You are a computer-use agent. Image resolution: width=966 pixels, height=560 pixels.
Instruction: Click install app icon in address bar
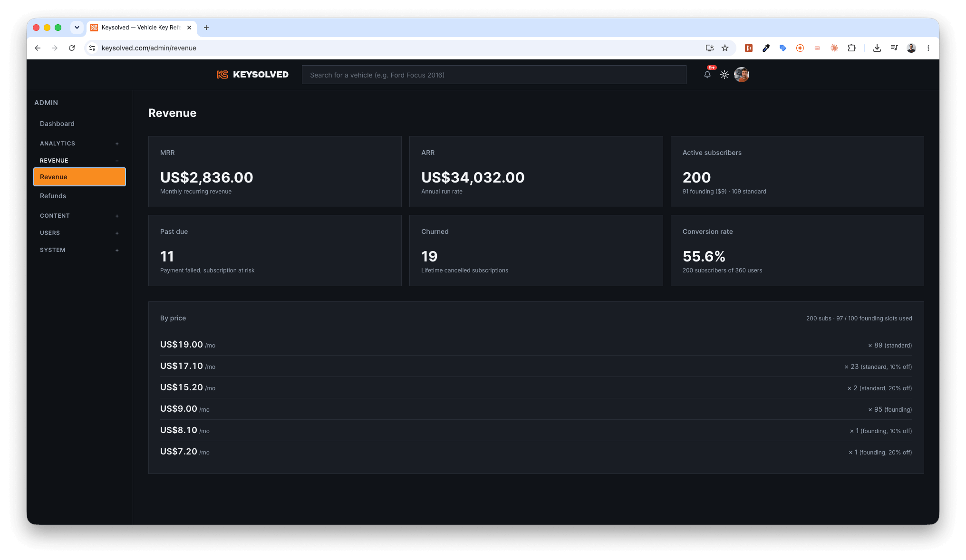tap(710, 48)
